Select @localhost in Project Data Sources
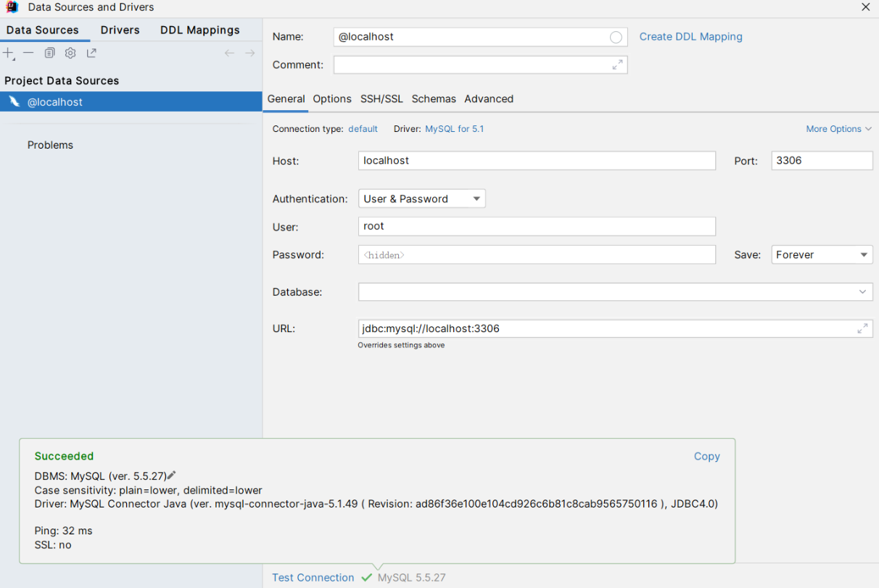The image size is (879, 588). pos(131,102)
